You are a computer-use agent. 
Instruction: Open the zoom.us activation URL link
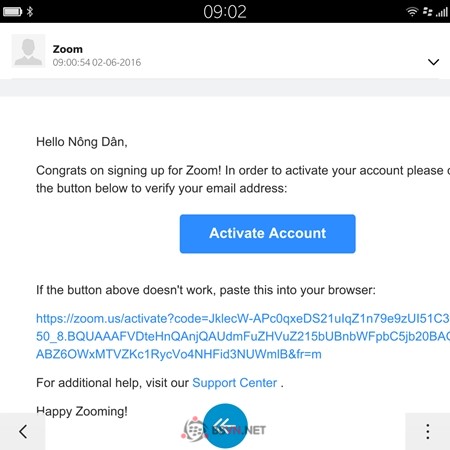tap(243, 336)
